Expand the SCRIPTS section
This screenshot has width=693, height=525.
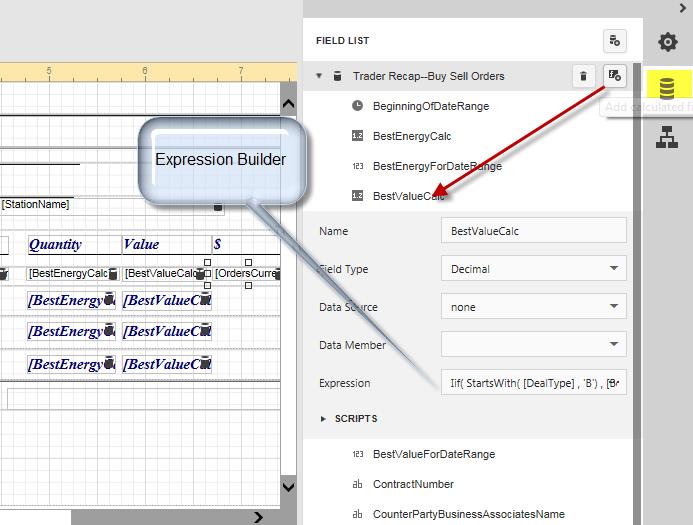coord(323,419)
